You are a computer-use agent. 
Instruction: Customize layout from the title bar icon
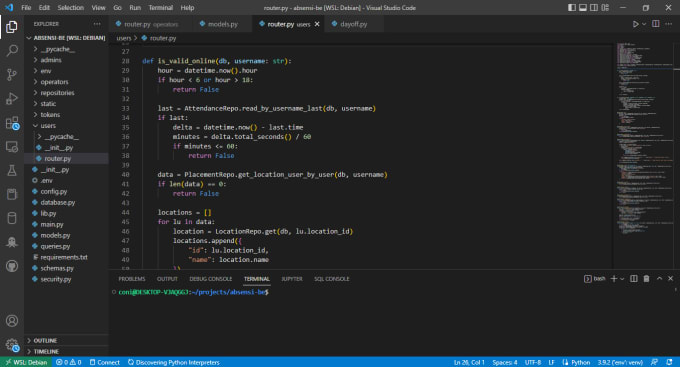coord(605,7)
